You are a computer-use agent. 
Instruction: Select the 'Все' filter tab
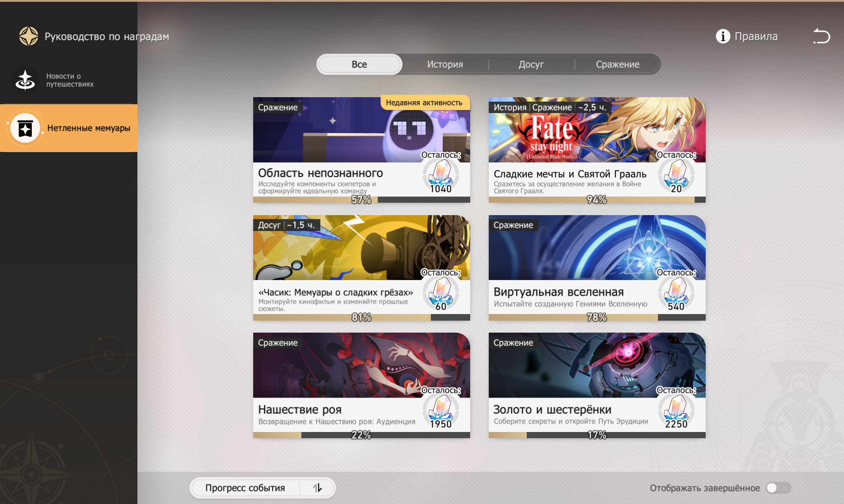359,64
